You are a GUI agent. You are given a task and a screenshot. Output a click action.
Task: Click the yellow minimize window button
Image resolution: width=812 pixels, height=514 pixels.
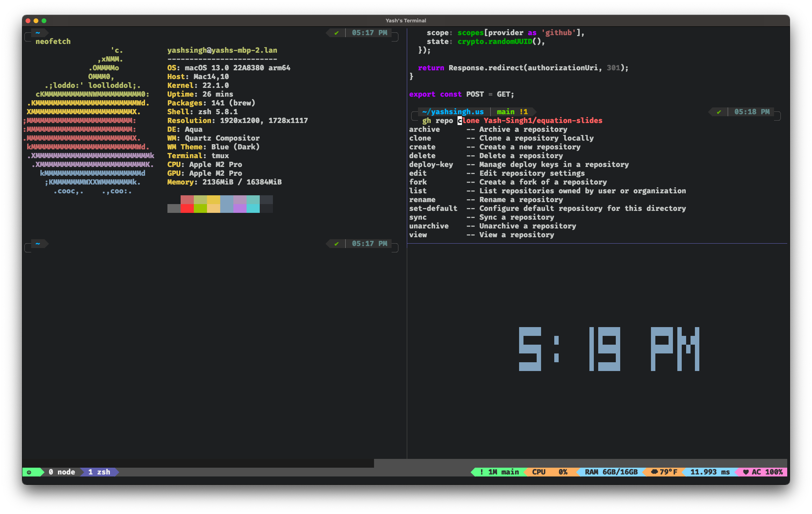[36, 21]
